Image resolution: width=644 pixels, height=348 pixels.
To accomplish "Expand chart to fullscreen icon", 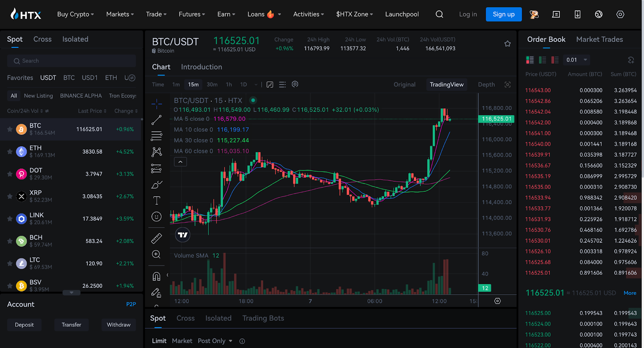I will click(x=508, y=85).
